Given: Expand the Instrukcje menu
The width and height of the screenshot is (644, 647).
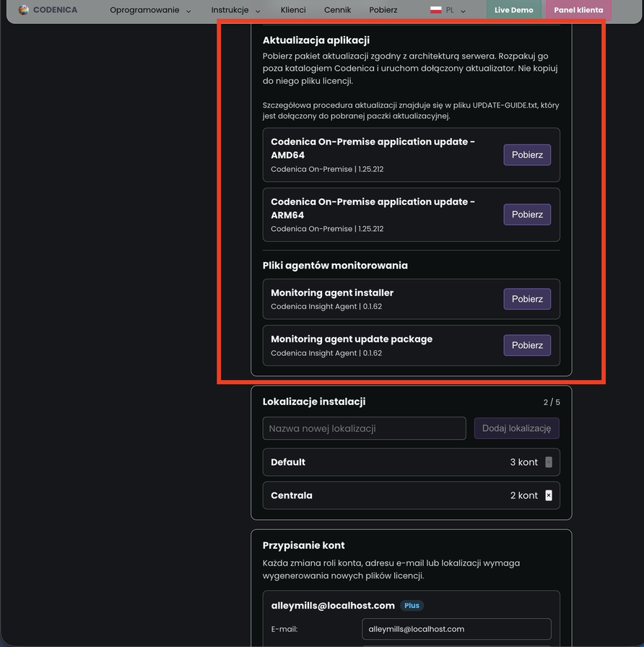Looking at the screenshot, I should click(235, 10).
